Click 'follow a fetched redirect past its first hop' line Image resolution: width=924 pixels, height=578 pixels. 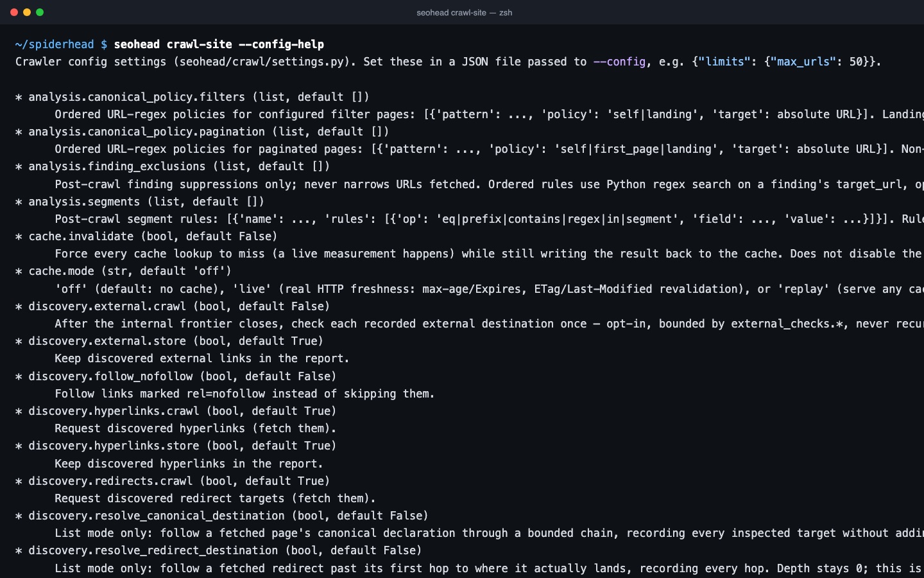point(489,568)
